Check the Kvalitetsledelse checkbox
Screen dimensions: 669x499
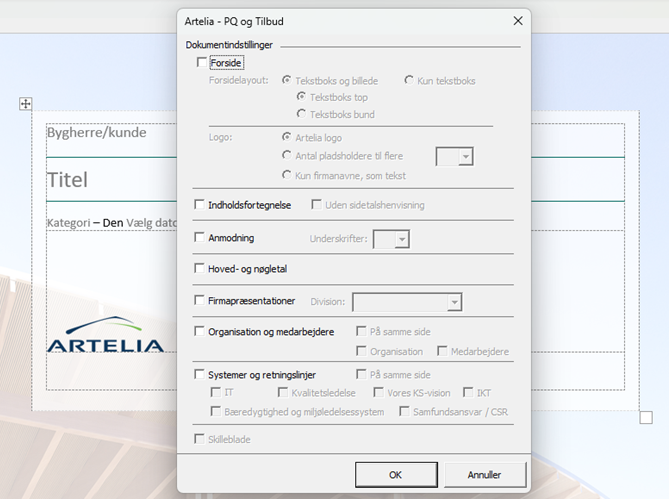pyautogui.click(x=282, y=392)
